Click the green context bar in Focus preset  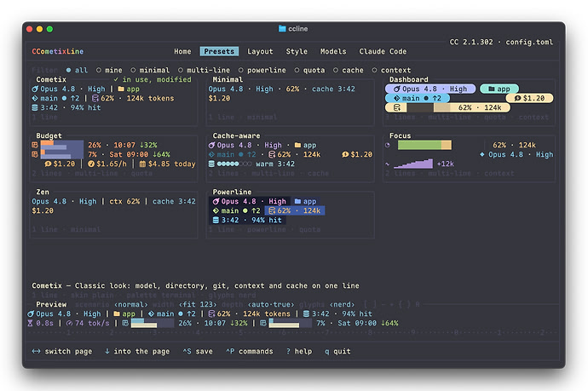pos(419,145)
